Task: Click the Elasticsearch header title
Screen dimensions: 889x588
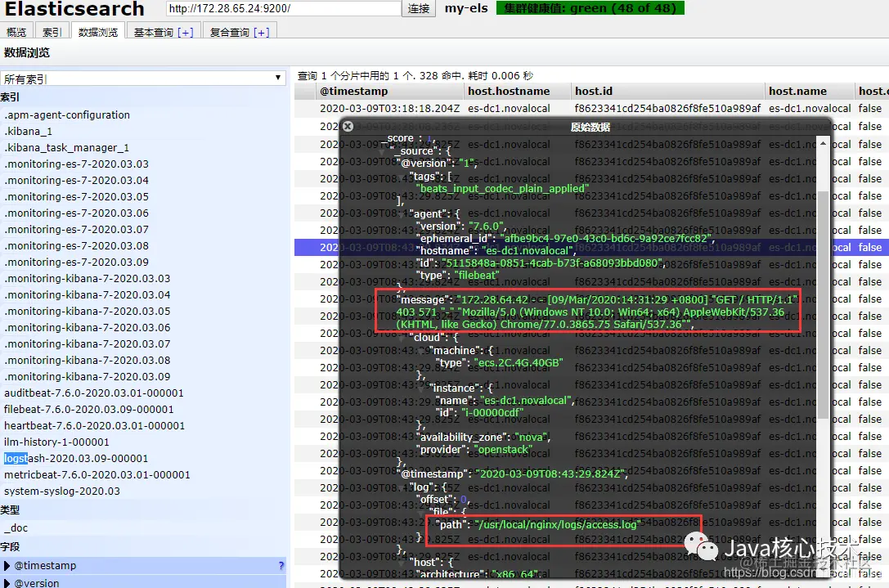Action: [74, 9]
